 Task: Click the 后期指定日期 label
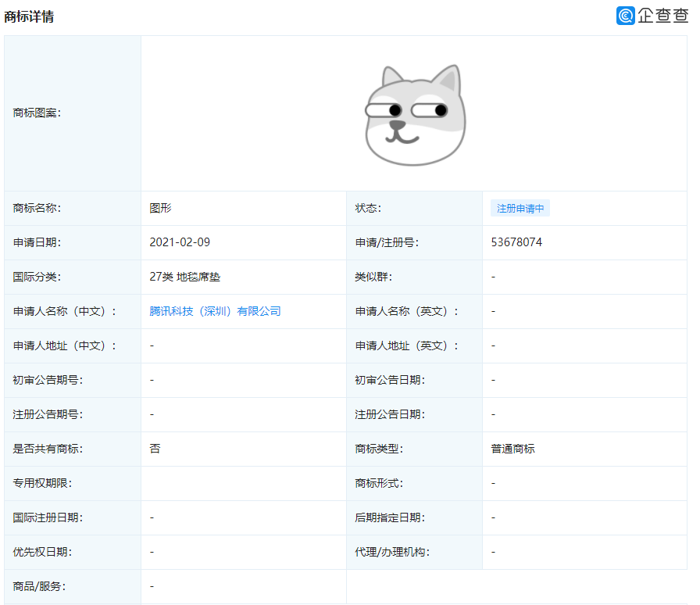click(x=390, y=517)
